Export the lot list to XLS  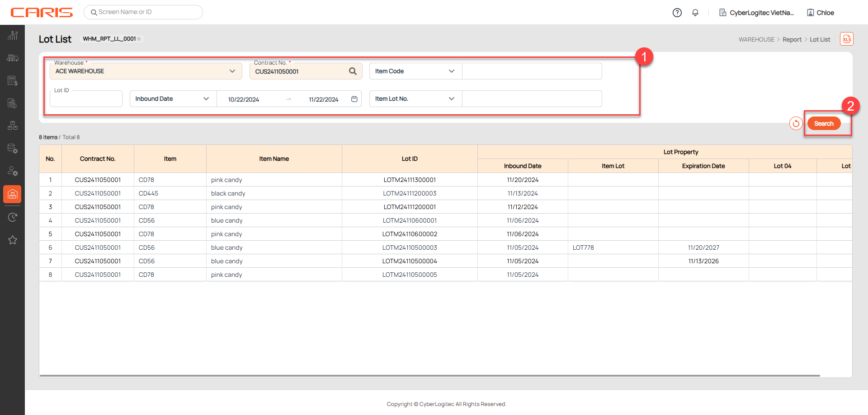[846, 39]
